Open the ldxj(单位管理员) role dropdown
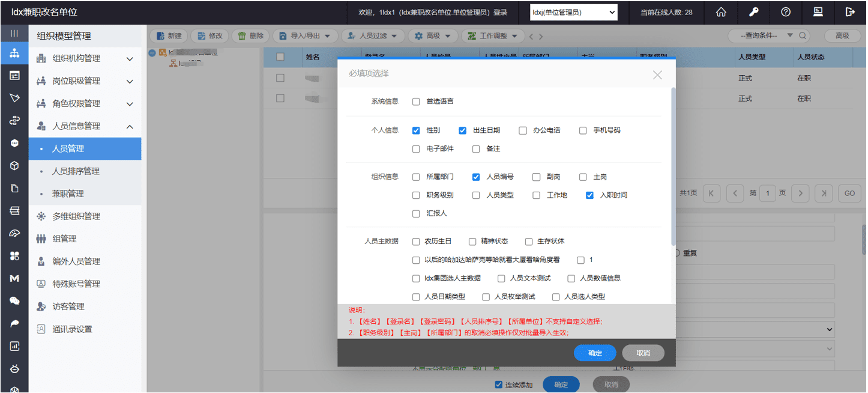Image resolution: width=868 pixels, height=393 pixels. click(574, 12)
